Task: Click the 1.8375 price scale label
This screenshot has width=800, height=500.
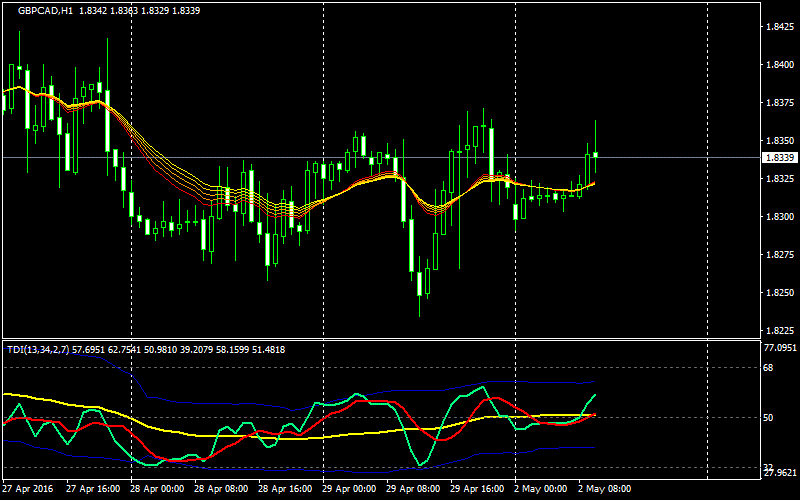Action: (780, 103)
